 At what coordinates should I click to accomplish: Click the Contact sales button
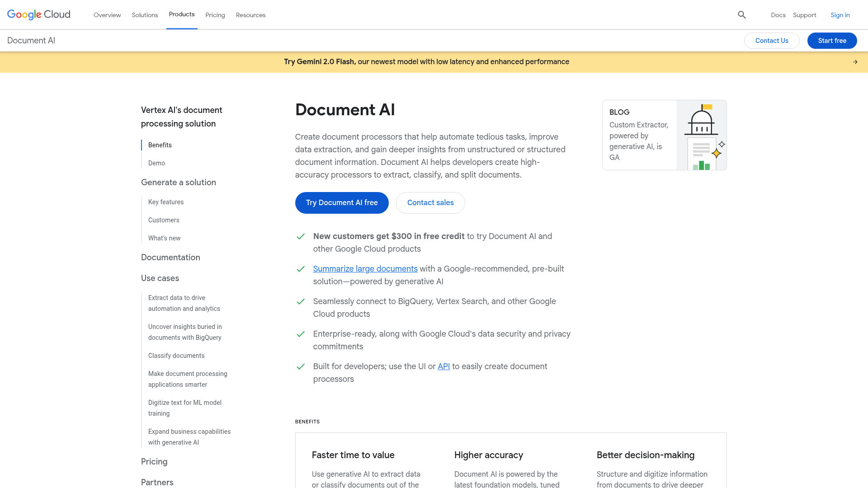click(x=430, y=203)
